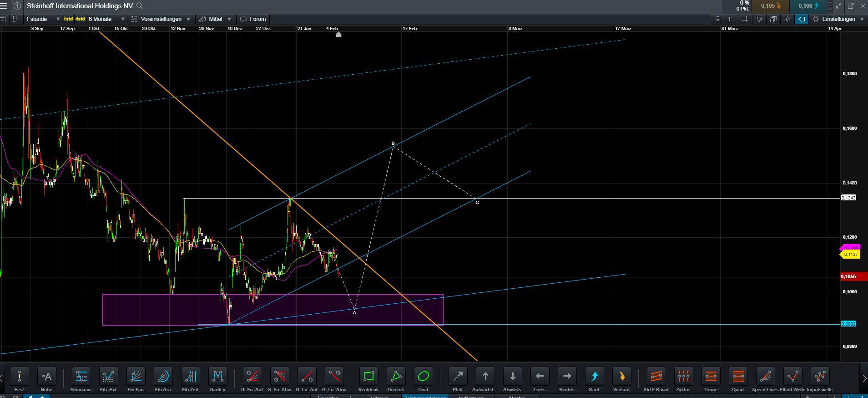Open the Mittel price type dropdown
This screenshot has height=398, width=868.
pyautogui.click(x=215, y=19)
